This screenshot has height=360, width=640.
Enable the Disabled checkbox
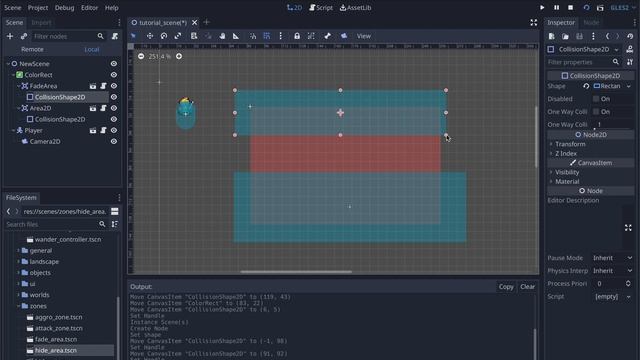[x=596, y=99]
